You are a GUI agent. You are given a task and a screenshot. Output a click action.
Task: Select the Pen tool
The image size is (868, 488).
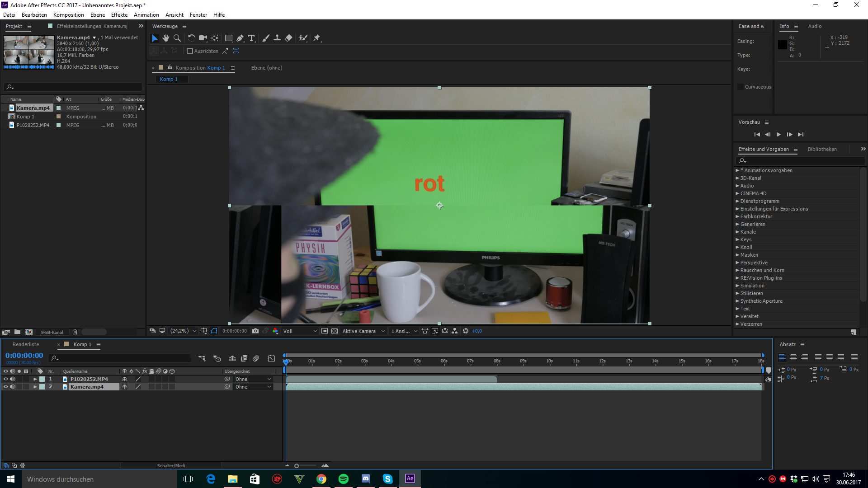[x=240, y=38]
